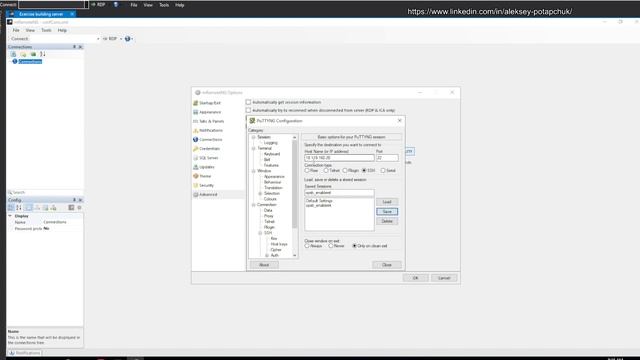Click Host Name or IP address field

tap(339, 158)
